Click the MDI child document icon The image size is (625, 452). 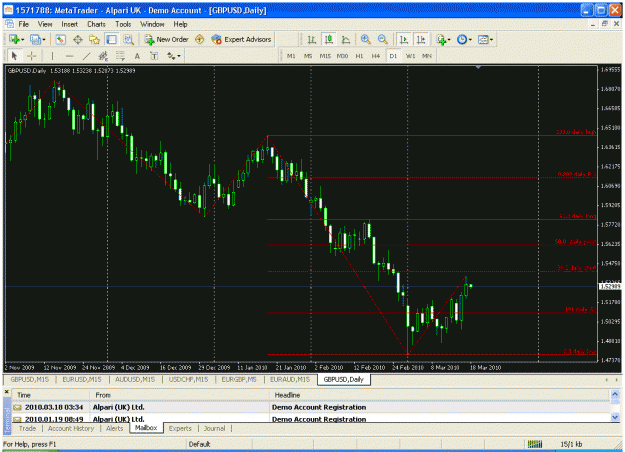[x=9, y=24]
